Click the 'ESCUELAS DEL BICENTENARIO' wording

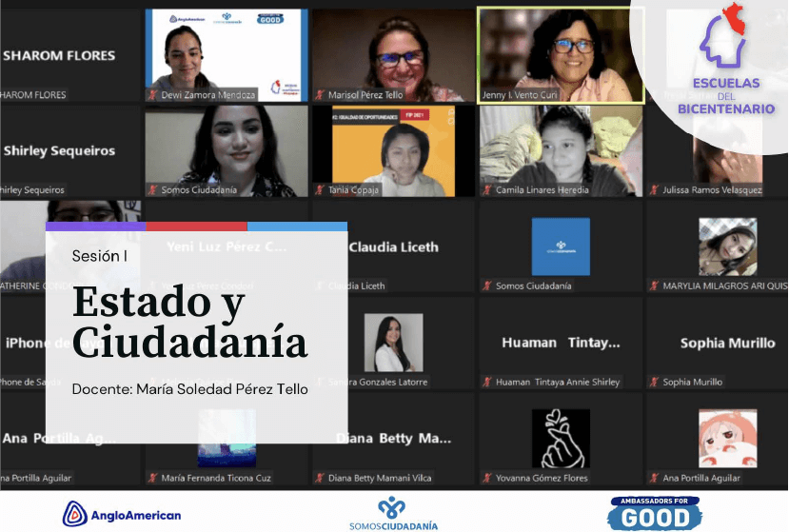tap(726, 95)
